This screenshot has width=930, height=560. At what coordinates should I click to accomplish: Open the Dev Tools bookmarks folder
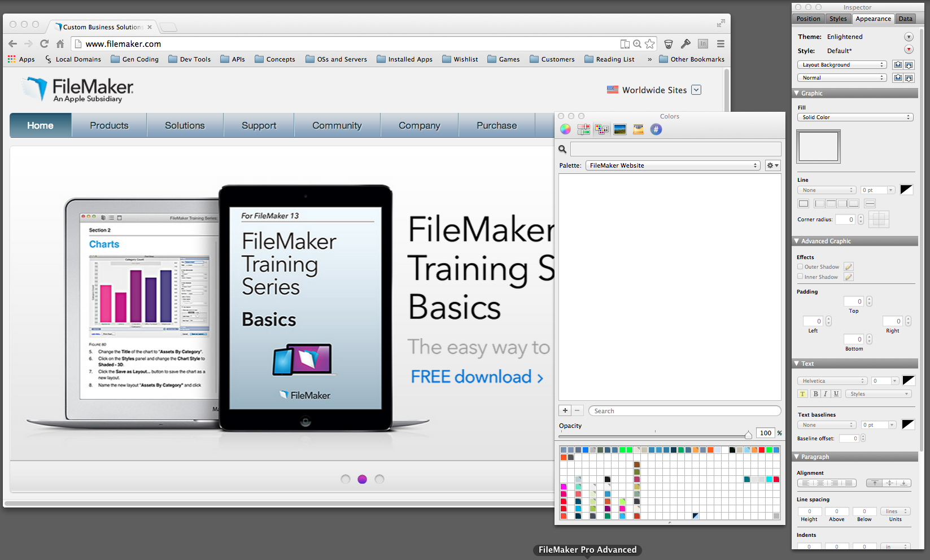point(190,59)
